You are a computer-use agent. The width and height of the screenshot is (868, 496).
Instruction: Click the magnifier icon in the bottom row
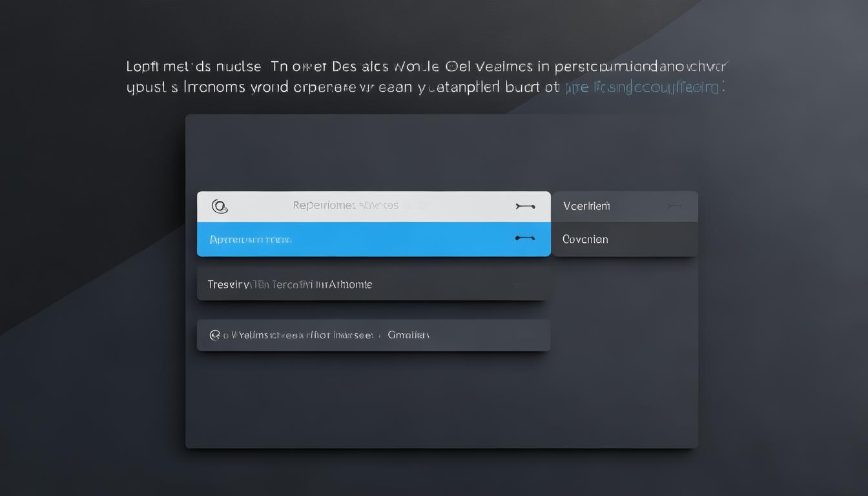point(214,335)
